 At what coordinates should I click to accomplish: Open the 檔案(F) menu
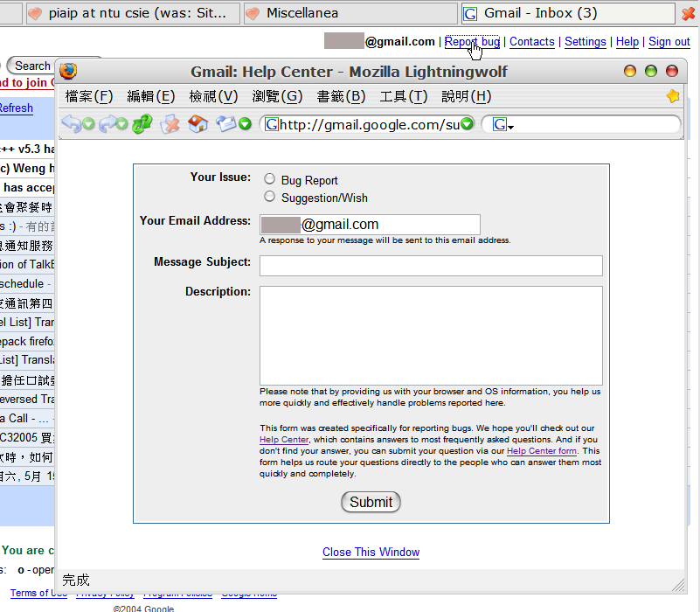pyautogui.click(x=89, y=96)
